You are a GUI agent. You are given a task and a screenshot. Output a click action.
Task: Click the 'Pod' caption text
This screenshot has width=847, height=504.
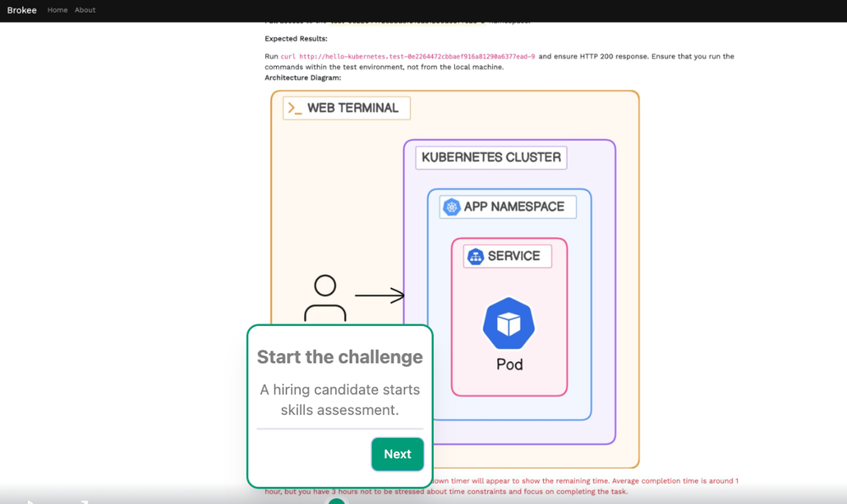tap(509, 364)
